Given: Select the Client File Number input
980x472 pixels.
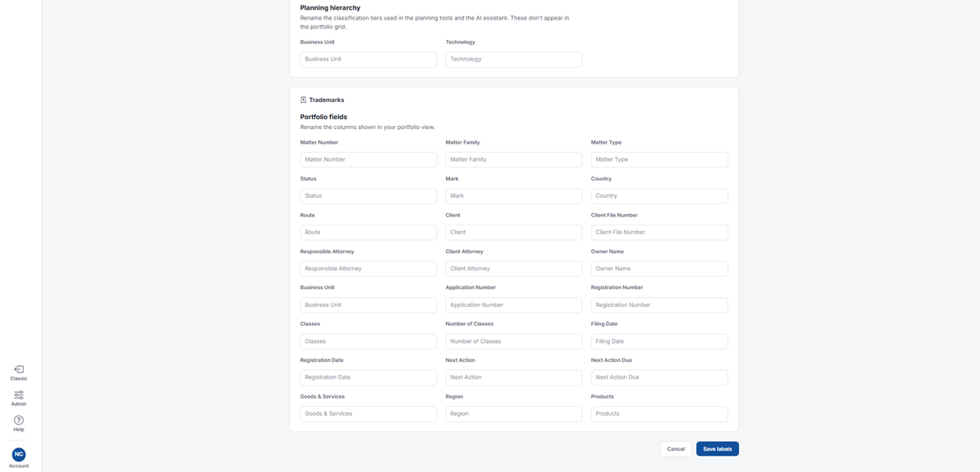Looking at the screenshot, I should tap(659, 233).
